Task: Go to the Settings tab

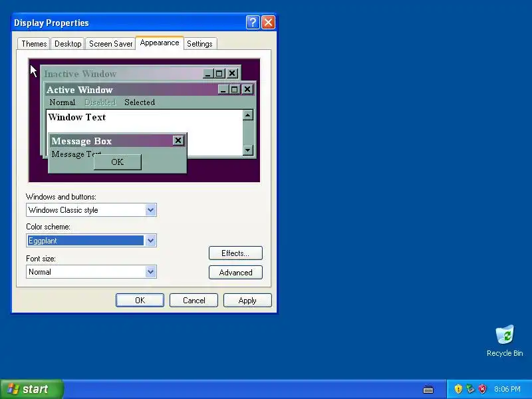Action: point(199,44)
